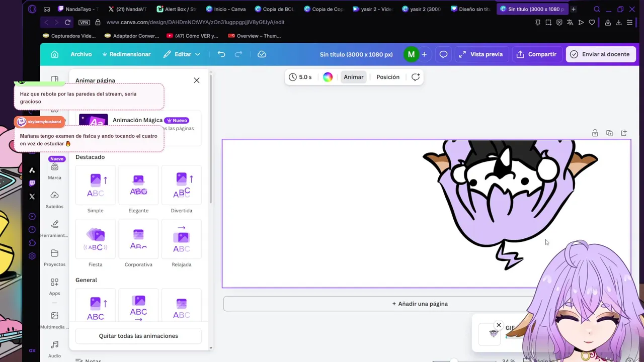Viewport: 644px width, 362px height.
Task: Open the Herramientas sidebar tab
Action: [54, 228]
